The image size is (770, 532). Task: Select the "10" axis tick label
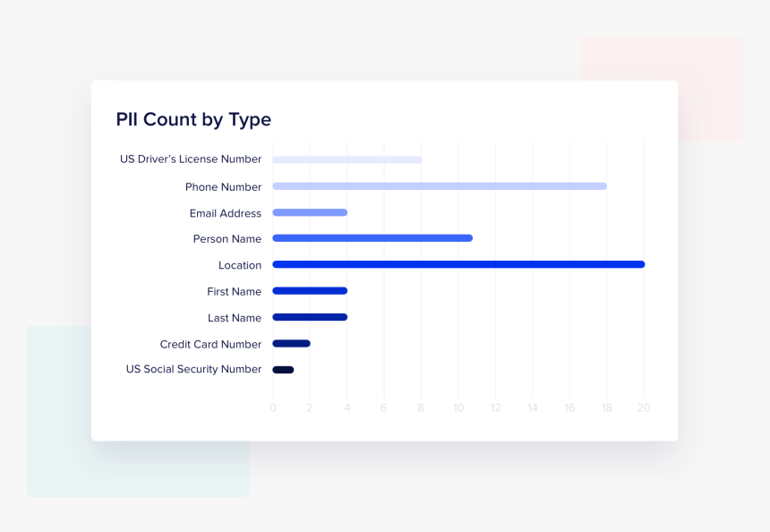[x=458, y=408]
